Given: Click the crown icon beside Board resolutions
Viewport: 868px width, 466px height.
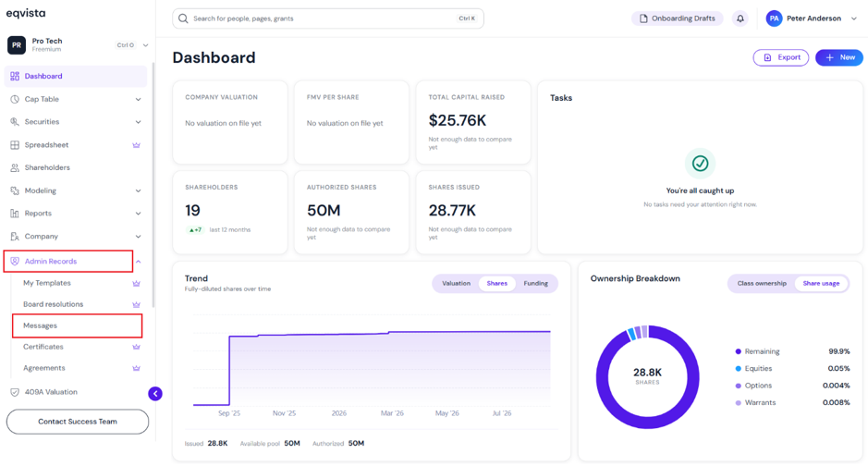Looking at the screenshot, I should coord(136,304).
